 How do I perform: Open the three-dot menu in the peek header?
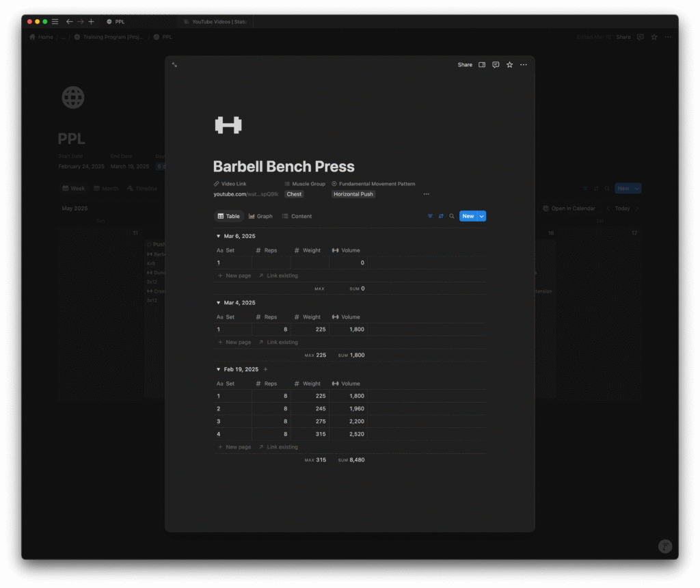pyautogui.click(x=524, y=65)
